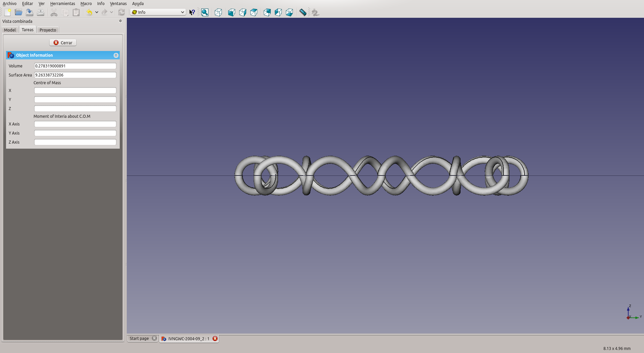This screenshot has width=644, height=353.
Task: Open the Info workbench selector
Action: pyautogui.click(x=158, y=12)
